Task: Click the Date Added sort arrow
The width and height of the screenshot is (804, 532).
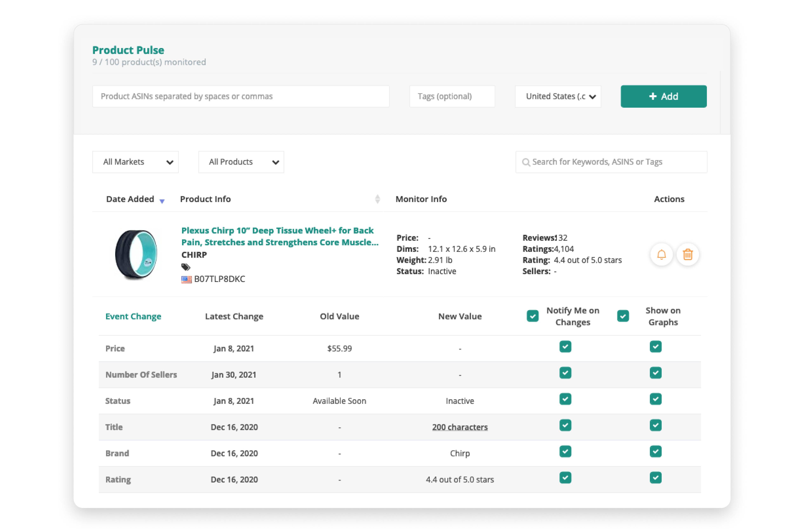Action: click(x=162, y=201)
